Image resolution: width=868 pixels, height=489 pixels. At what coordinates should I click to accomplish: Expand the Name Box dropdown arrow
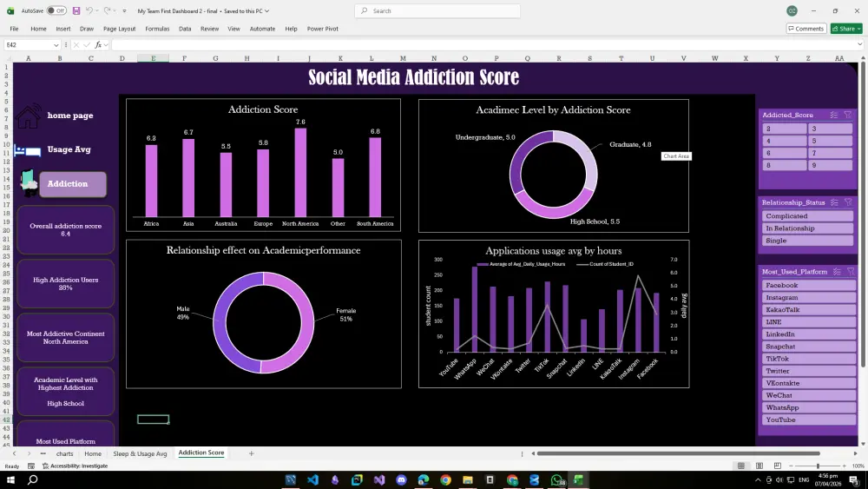pyautogui.click(x=56, y=45)
